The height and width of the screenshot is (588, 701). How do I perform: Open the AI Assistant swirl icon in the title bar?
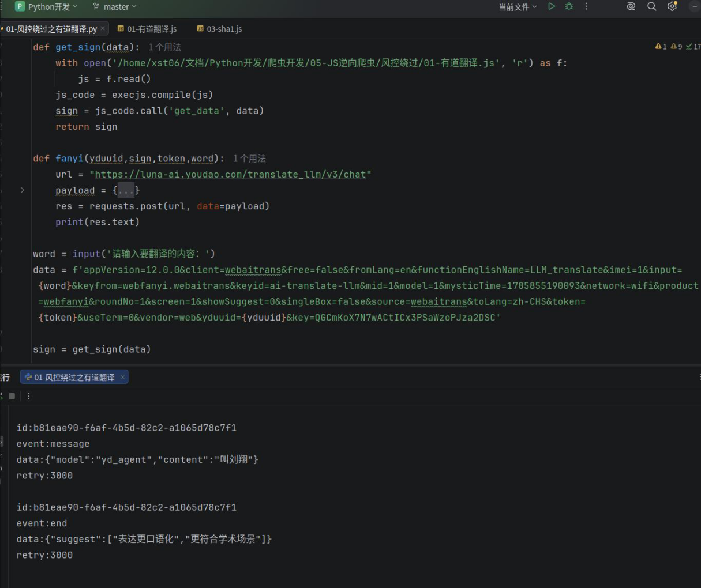631,6
